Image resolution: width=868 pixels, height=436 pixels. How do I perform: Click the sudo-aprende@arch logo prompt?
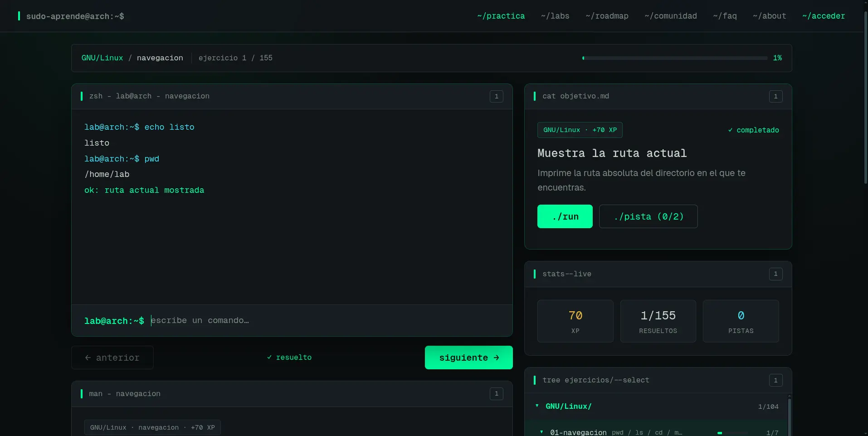[71, 16]
